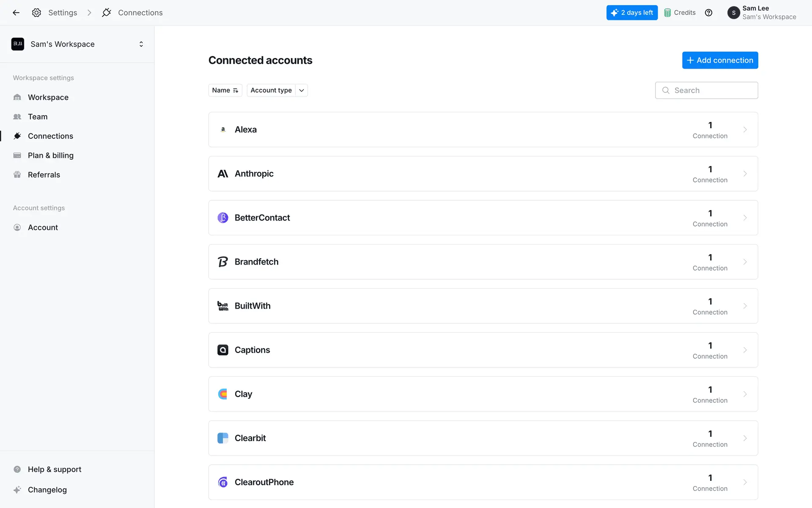Screen dimensions: 812x508
Task: Open Referrals in the sidebar
Action: tap(44, 175)
